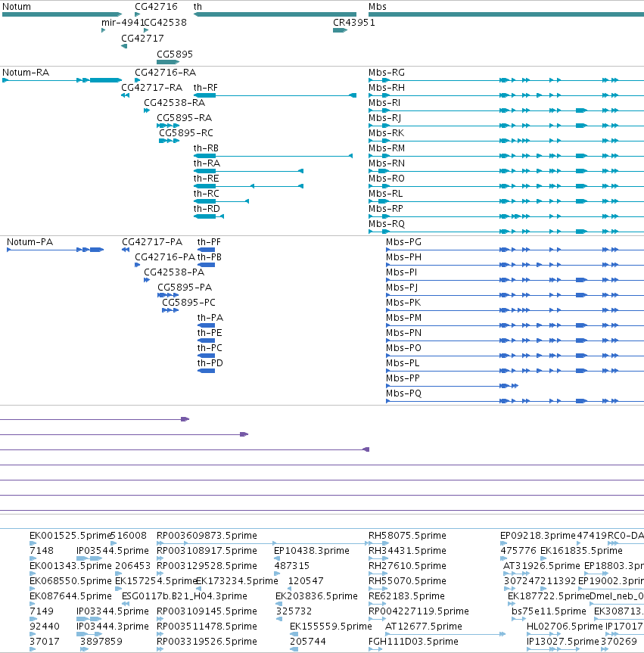
Task: Click the th-RE transcript label
Action: (206, 179)
